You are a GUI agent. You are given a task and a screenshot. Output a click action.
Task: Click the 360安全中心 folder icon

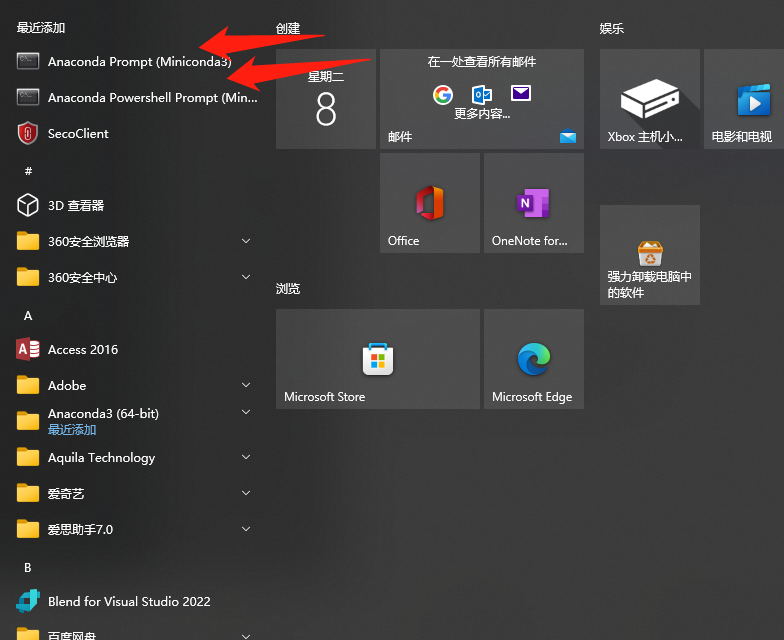point(28,277)
